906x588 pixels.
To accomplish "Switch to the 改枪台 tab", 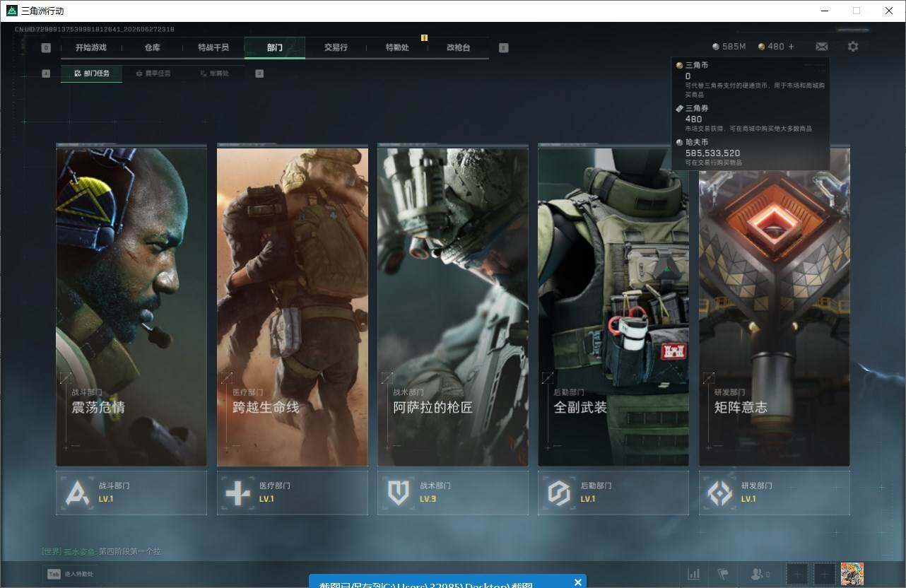I will point(458,47).
